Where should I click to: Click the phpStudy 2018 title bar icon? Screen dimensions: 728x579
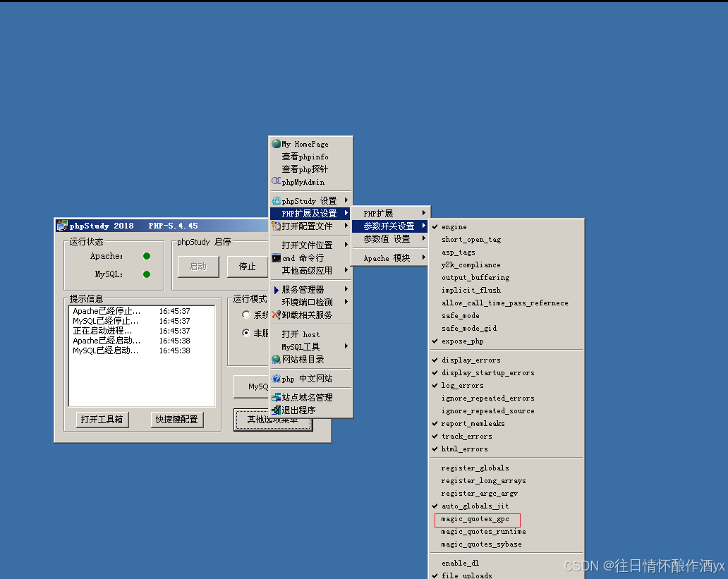pyautogui.click(x=62, y=226)
